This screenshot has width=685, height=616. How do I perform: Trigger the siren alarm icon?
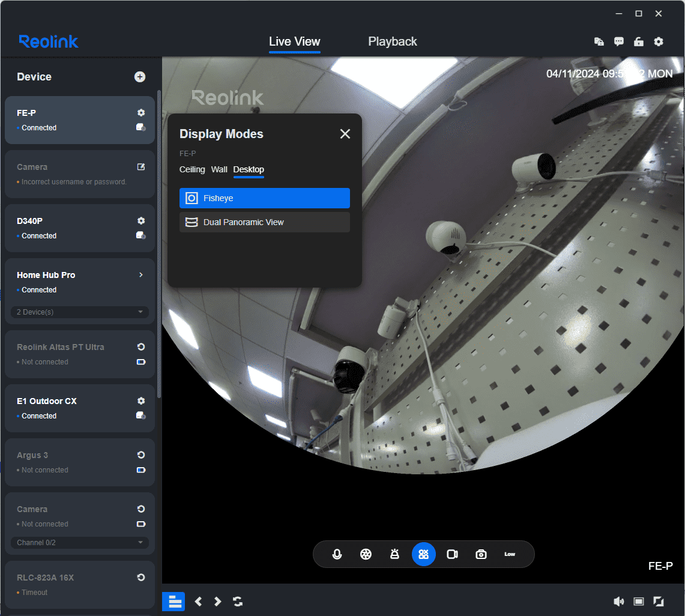(x=394, y=554)
